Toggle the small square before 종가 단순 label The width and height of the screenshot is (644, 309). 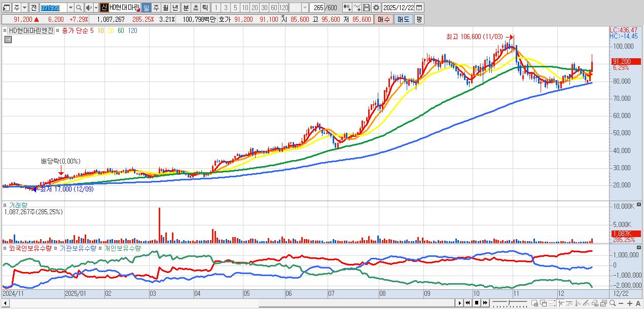pyautogui.click(x=58, y=30)
